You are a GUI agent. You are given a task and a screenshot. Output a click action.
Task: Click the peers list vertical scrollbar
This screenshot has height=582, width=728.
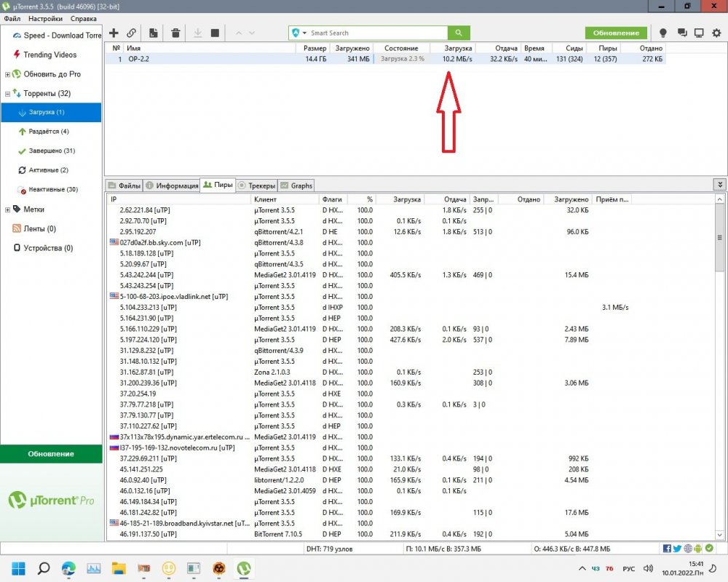(720, 327)
